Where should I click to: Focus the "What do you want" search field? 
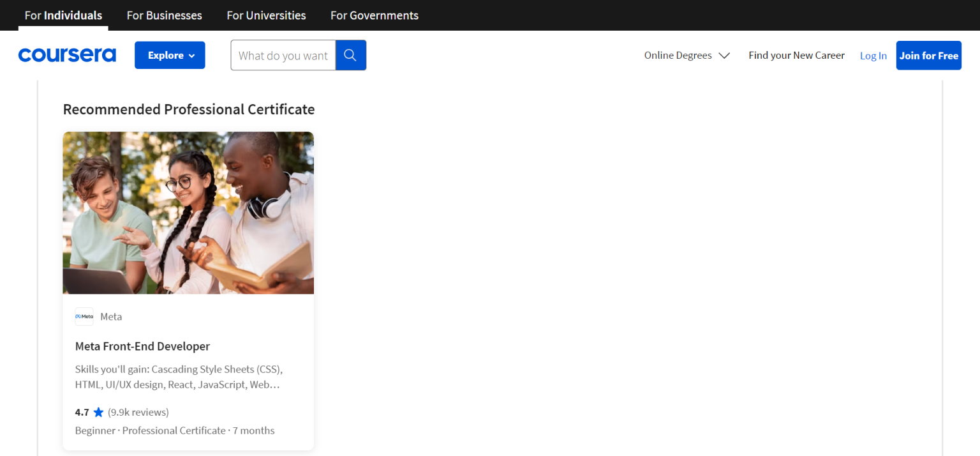(x=283, y=56)
